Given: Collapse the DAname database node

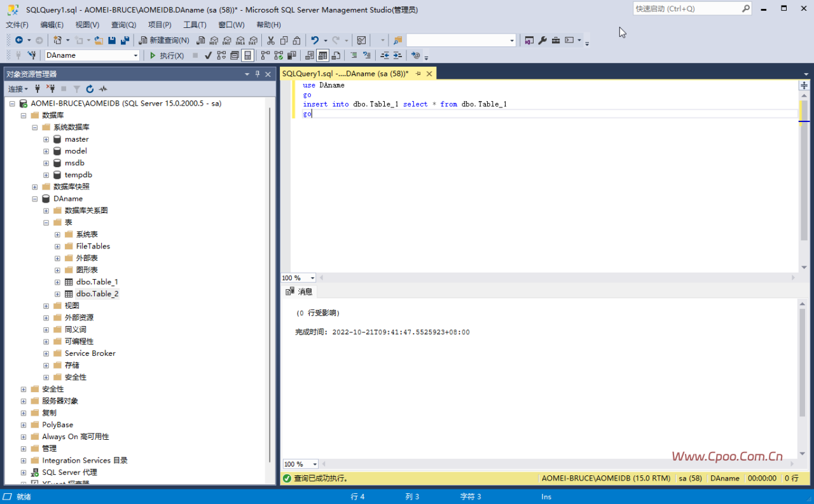Looking at the screenshot, I should click(34, 198).
